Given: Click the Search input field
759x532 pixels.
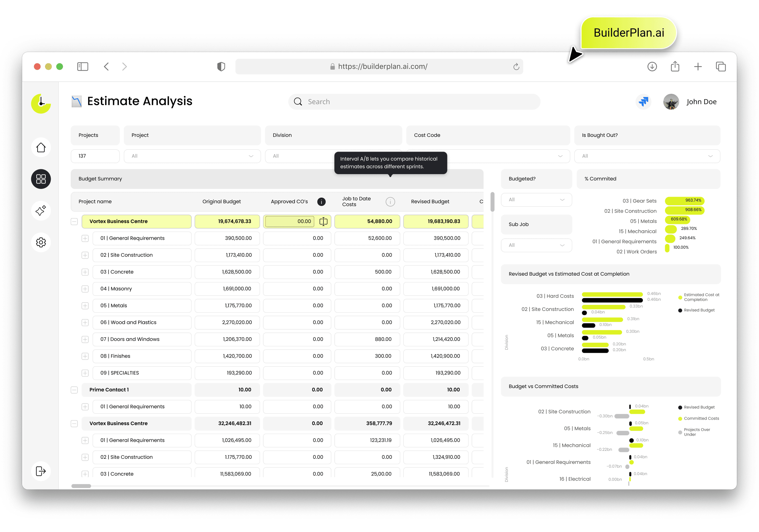Looking at the screenshot, I should click(414, 102).
